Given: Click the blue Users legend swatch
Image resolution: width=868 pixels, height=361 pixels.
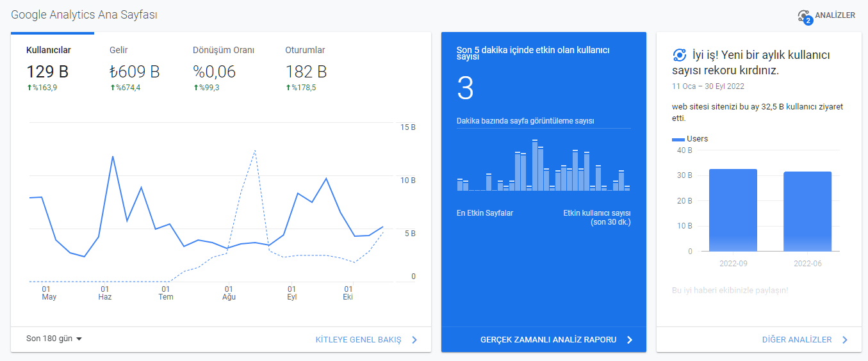Looking at the screenshot, I should 678,139.
